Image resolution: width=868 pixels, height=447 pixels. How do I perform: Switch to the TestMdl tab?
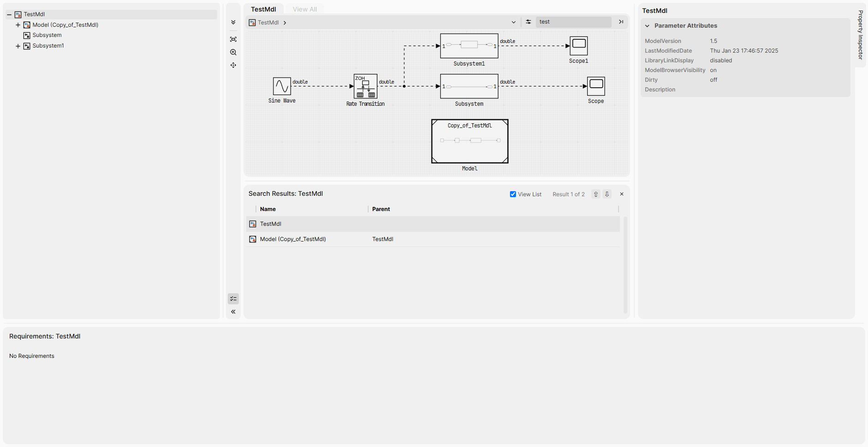263,9
